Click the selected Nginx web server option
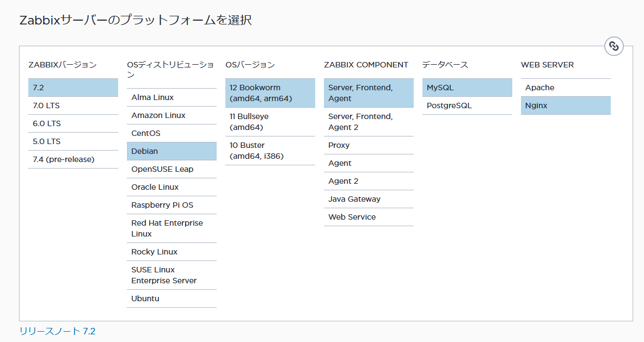The image size is (644, 342). click(x=566, y=105)
